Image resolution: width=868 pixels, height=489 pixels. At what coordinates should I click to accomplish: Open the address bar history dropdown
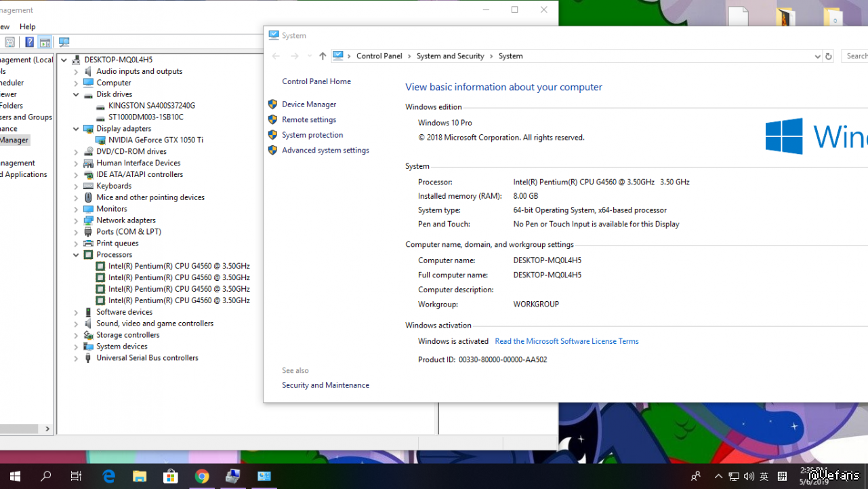[817, 56]
